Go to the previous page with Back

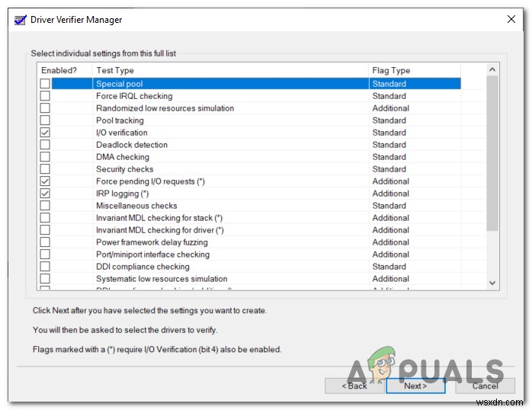pos(354,386)
